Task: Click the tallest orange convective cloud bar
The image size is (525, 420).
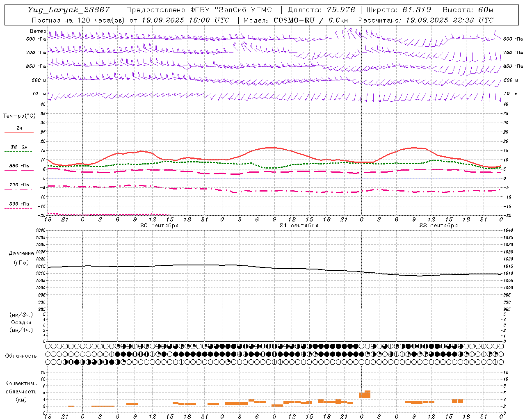Action: (x=367, y=394)
